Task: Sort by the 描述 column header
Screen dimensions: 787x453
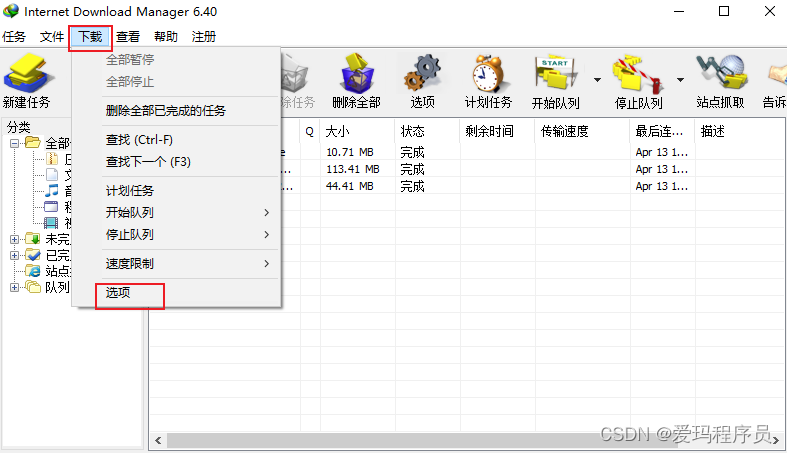Action: coord(740,131)
